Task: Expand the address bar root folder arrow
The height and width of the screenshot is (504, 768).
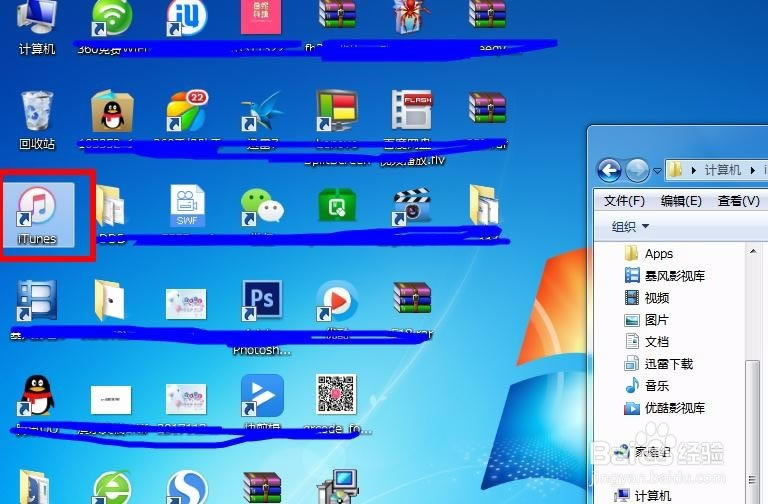Action: (x=694, y=170)
